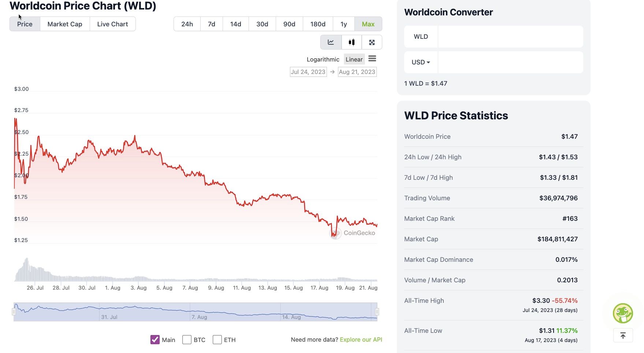This screenshot has width=644, height=353.
Task: Click the CoinGecko frog mascot icon
Action: coord(622,313)
